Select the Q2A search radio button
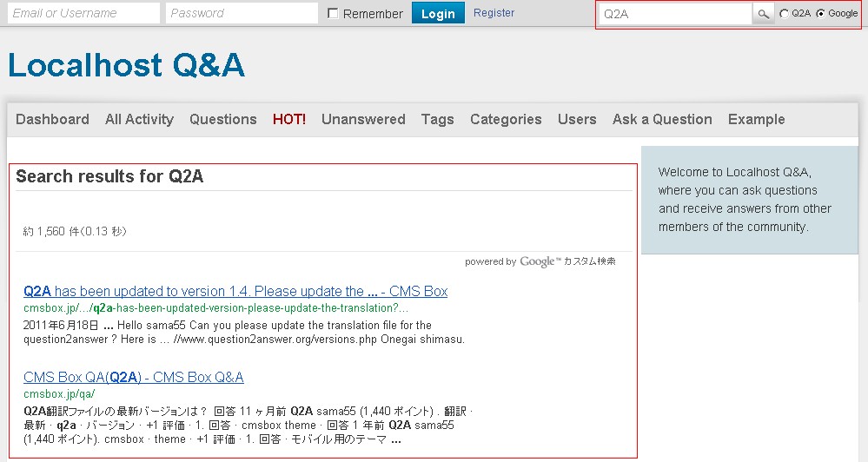The height and width of the screenshot is (462, 868). pos(785,14)
